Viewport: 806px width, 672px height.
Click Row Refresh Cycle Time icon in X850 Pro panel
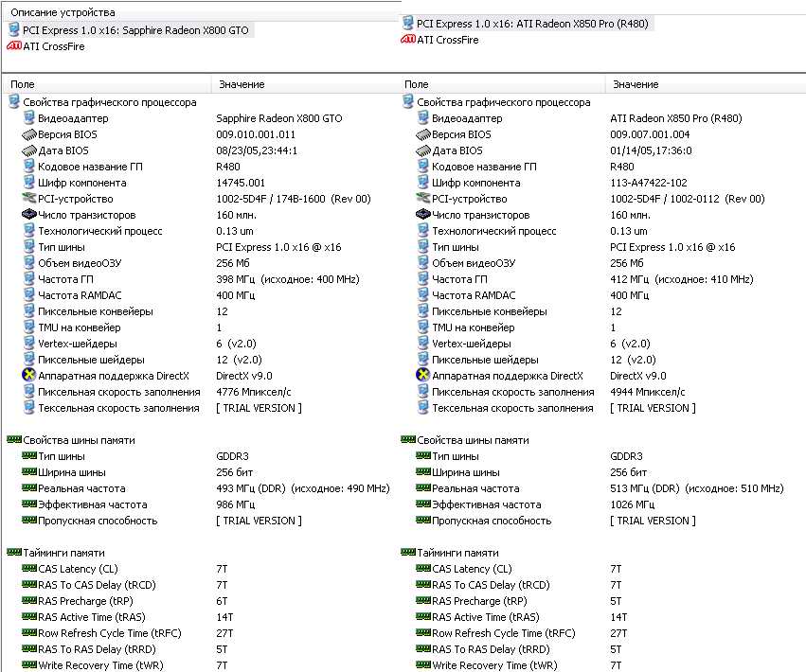coord(423,633)
